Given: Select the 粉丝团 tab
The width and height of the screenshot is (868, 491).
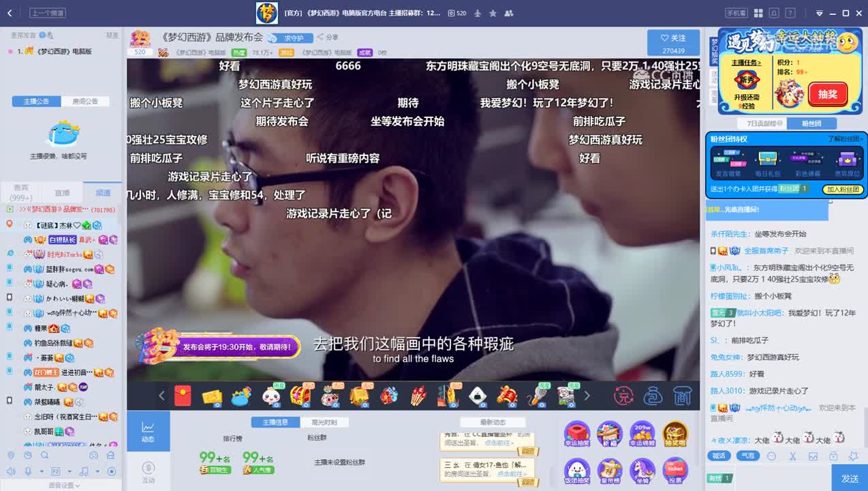Looking at the screenshot, I should 811,123.
